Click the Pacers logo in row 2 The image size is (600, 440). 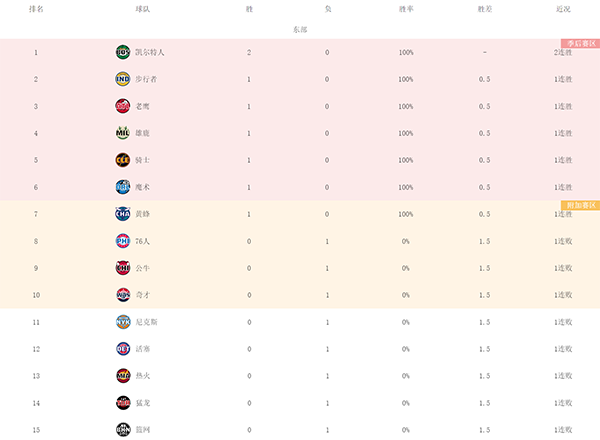[x=122, y=79]
